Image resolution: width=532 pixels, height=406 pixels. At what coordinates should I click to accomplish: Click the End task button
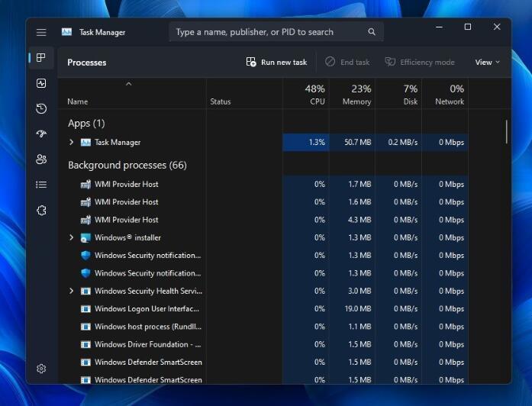[x=347, y=62]
